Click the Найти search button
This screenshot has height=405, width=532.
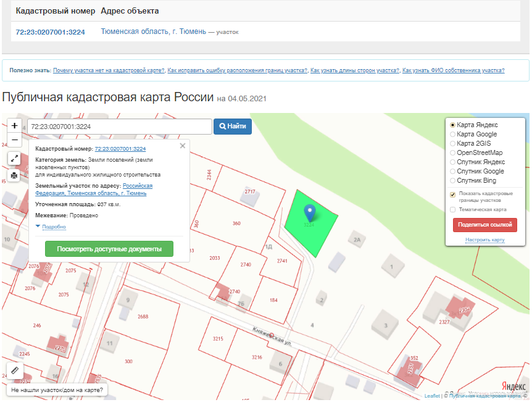tap(233, 127)
